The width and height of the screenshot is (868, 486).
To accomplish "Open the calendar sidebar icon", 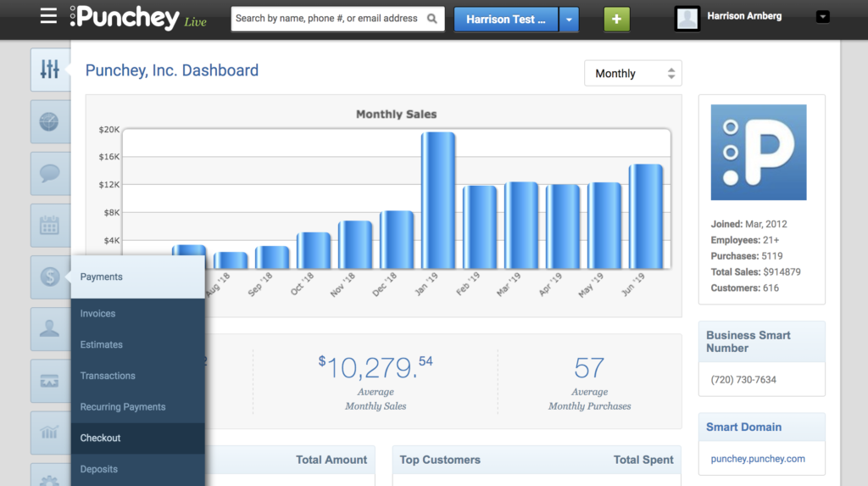I will pos(50,226).
